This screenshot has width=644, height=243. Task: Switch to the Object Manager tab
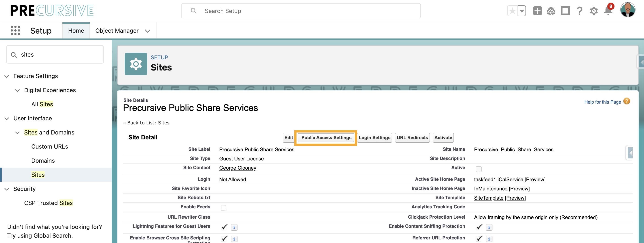pos(117,30)
